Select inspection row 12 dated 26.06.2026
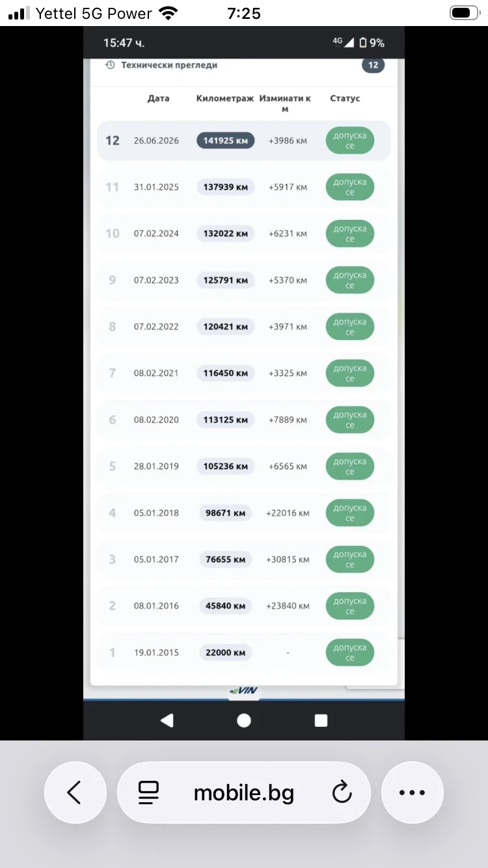Screen dimensions: 488x868 pos(244,141)
